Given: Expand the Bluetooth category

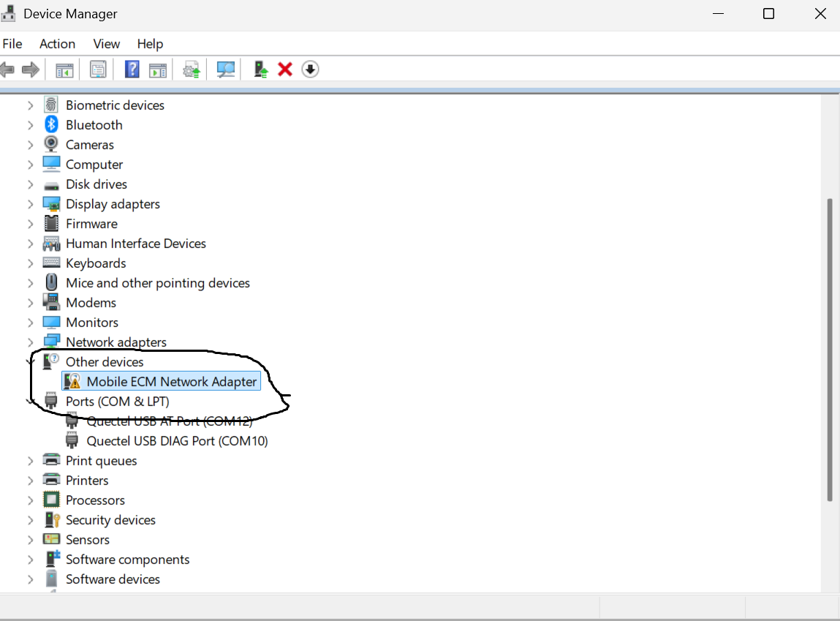Looking at the screenshot, I should [x=30, y=125].
